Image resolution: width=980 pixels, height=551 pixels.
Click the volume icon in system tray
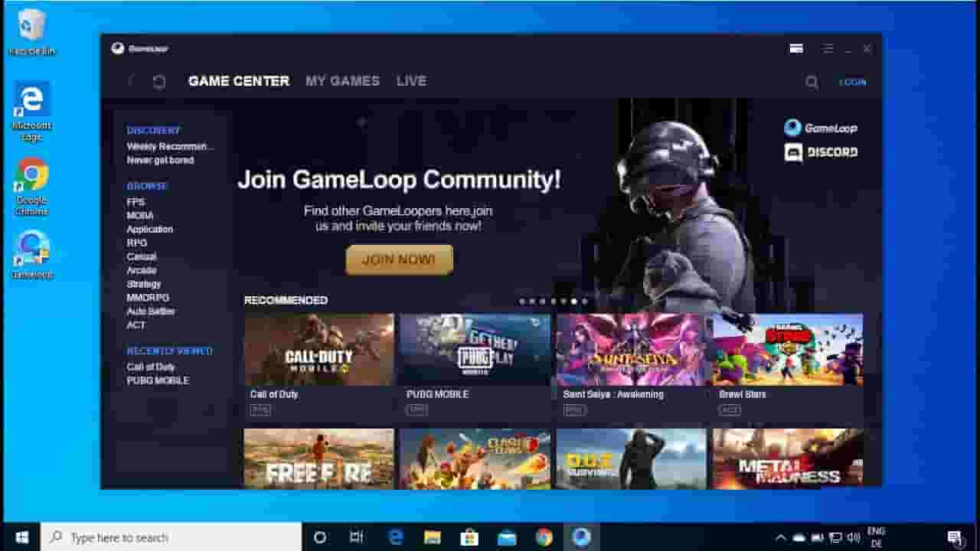pos(854,538)
